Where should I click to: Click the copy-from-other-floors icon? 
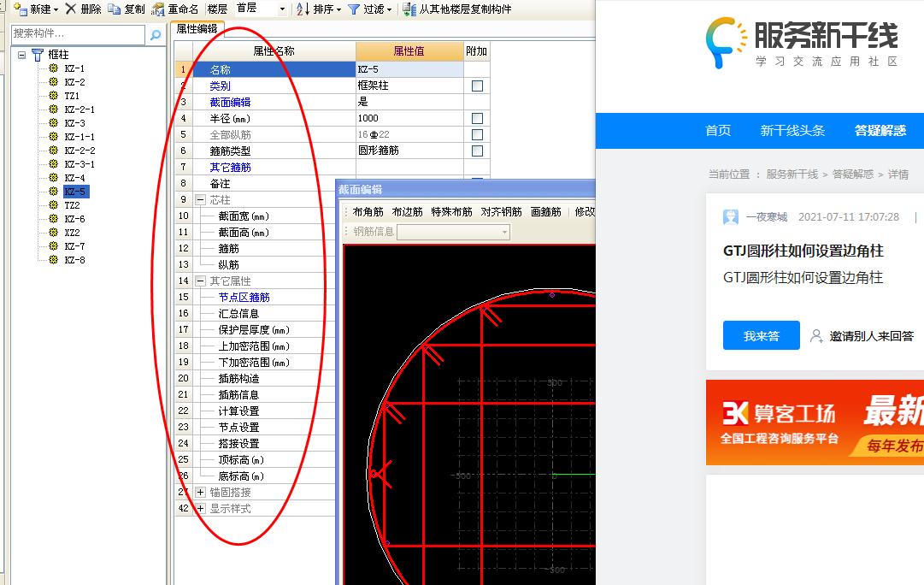(x=409, y=9)
